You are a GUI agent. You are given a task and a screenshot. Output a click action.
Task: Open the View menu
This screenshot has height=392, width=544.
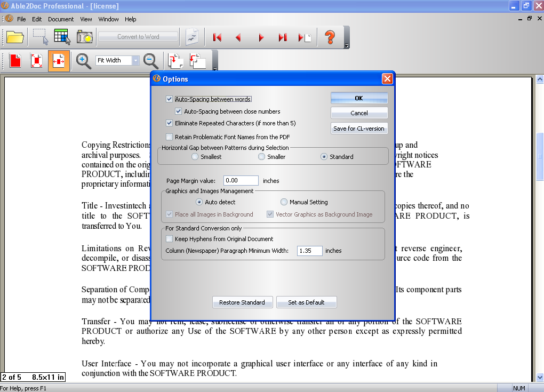click(x=86, y=19)
